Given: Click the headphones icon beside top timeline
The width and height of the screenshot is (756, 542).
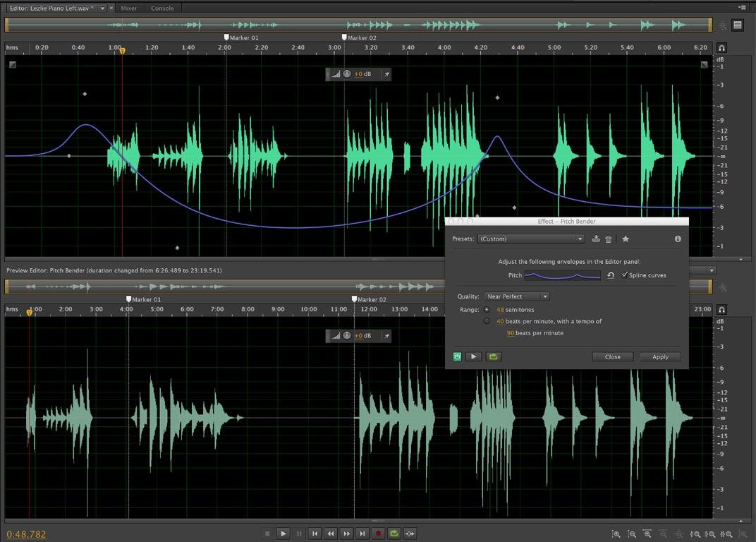Looking at the screenshot, I should pos(721,47).
